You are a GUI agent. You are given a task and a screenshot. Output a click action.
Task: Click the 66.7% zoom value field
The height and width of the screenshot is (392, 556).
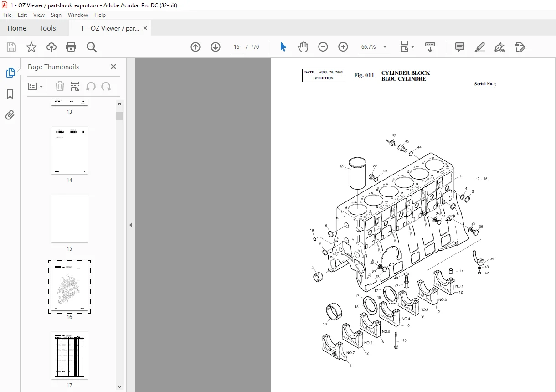click(368, 47)
